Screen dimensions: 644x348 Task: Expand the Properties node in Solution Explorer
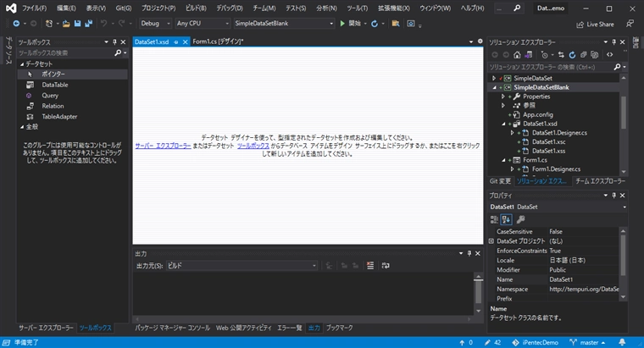[502, 97]
